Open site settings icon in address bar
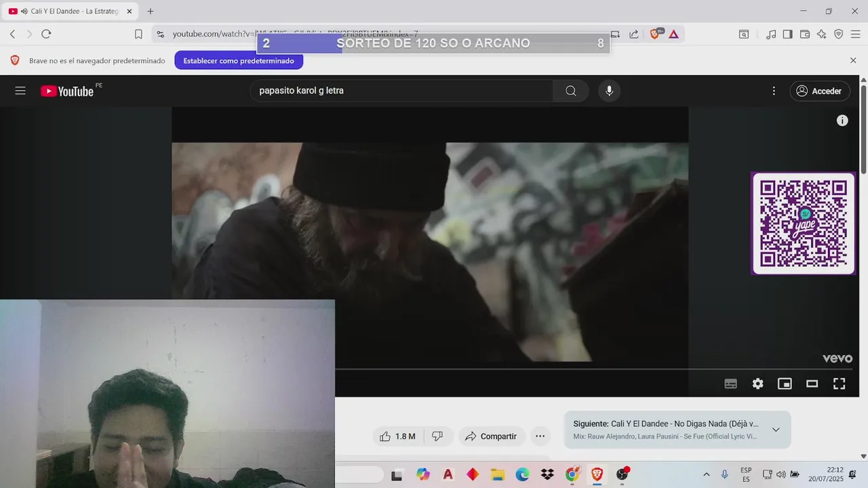Screen dimensions: 868x488 pos(160,34)
